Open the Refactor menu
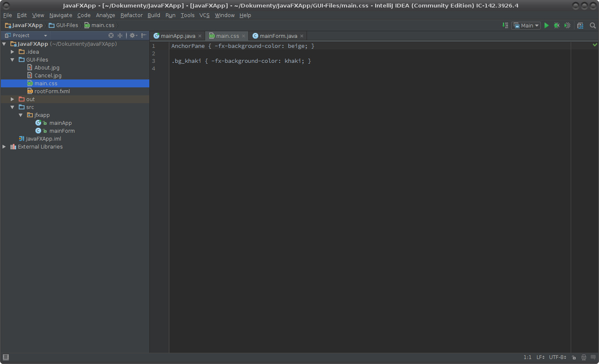 (x=131, y=15)
